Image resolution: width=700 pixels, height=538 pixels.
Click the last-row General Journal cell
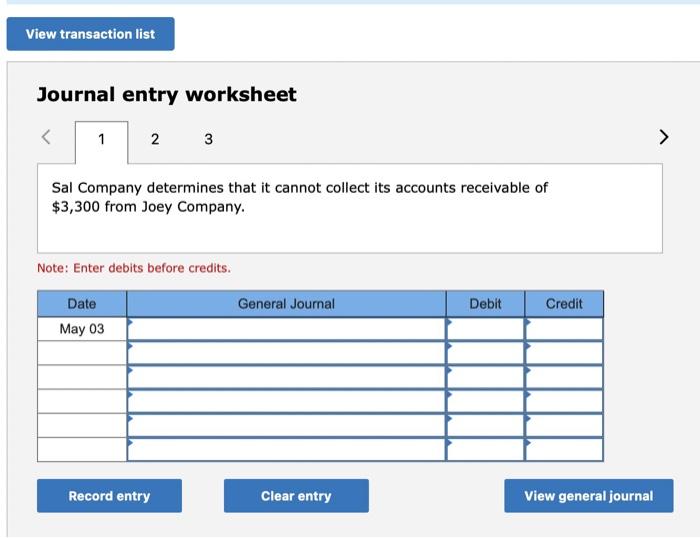[286, 450]
